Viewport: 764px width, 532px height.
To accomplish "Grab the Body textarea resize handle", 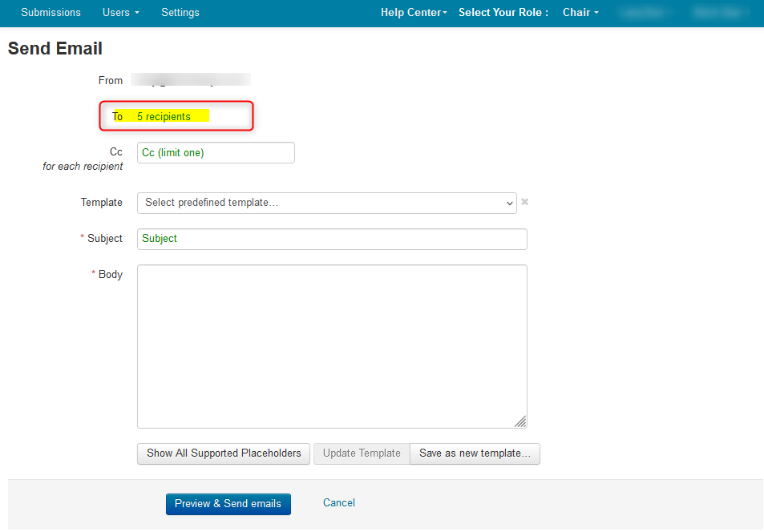I will 520,422.
